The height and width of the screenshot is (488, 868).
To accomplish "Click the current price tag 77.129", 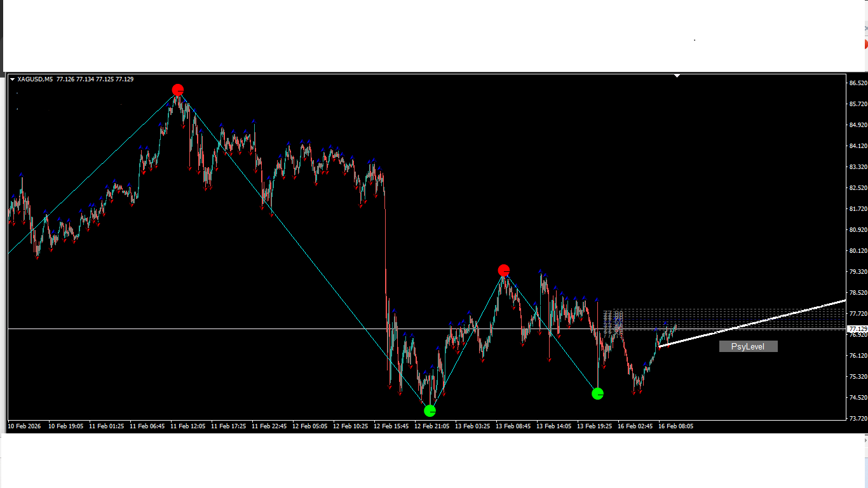I will point(857,329).
